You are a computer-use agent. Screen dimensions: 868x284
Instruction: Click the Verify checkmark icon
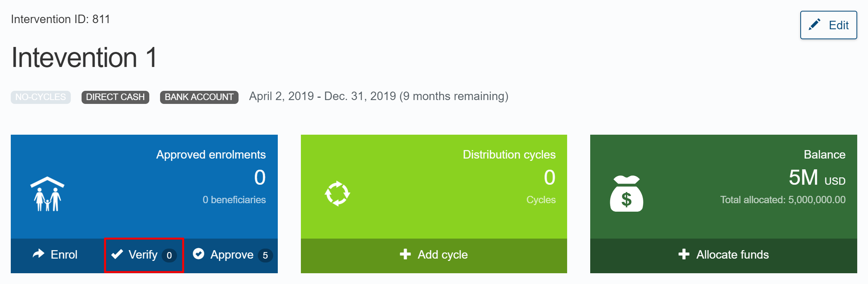click(x=117, y=254)
